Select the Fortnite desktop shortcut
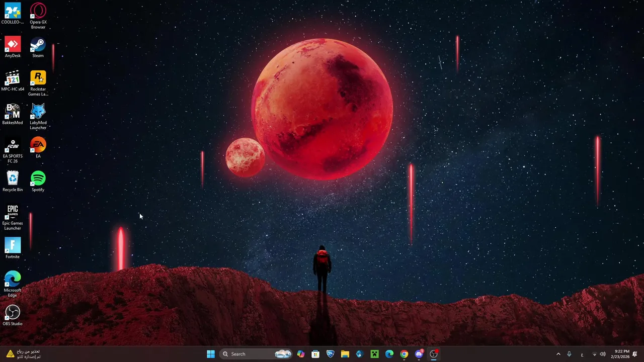Viewport: 644px width, 362px height. [x=13, y=248]
